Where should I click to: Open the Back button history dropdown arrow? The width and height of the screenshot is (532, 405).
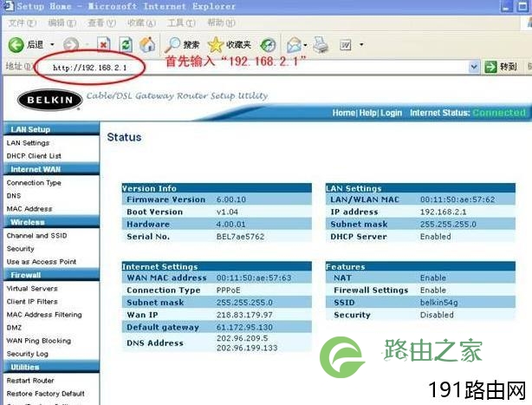pos(52,44)
